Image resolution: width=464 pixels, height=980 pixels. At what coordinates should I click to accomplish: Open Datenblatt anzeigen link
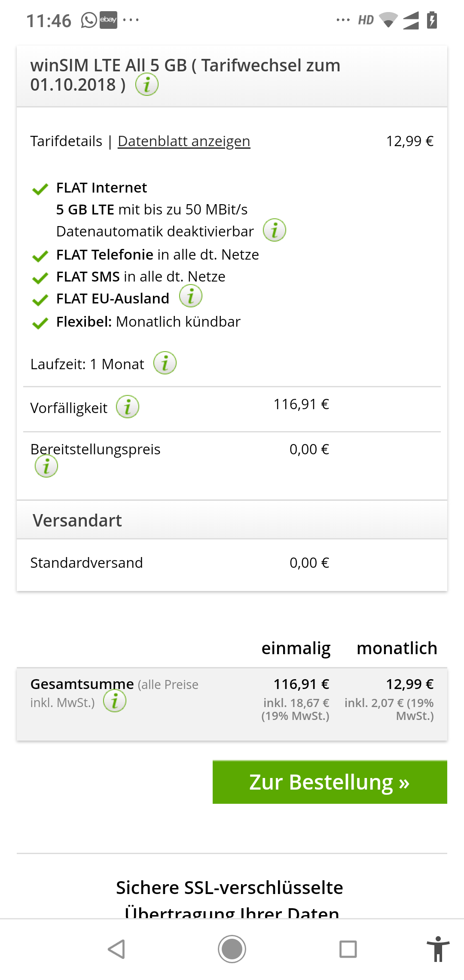point(184,141)
